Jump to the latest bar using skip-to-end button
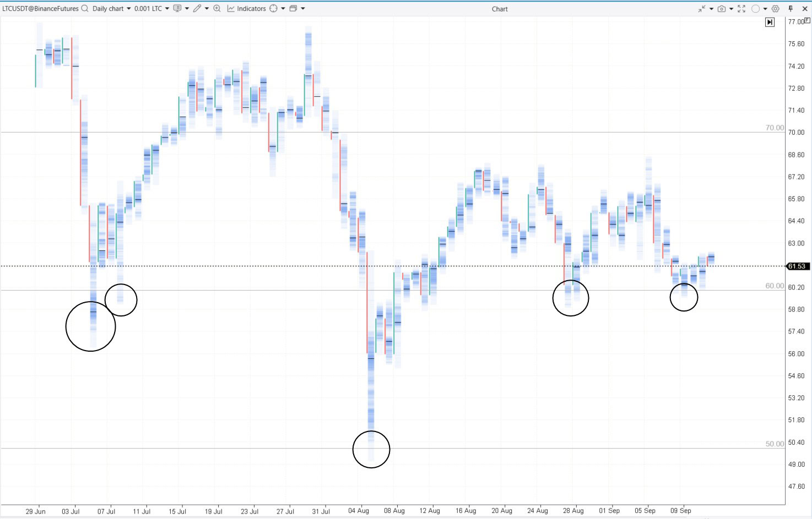 (x=770, y=22)
